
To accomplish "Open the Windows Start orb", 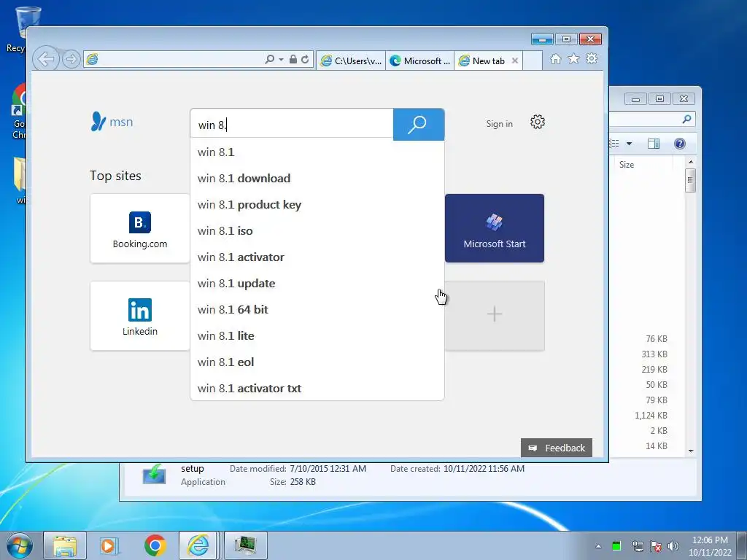I will 20,545.
